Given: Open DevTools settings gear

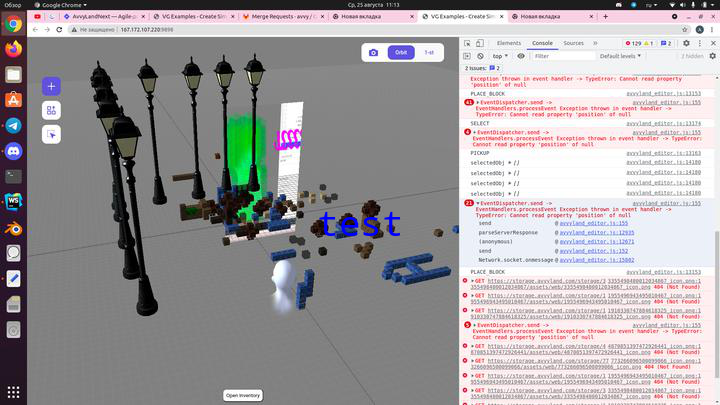Looking at the screenshot, I should [x=686, y=43].
